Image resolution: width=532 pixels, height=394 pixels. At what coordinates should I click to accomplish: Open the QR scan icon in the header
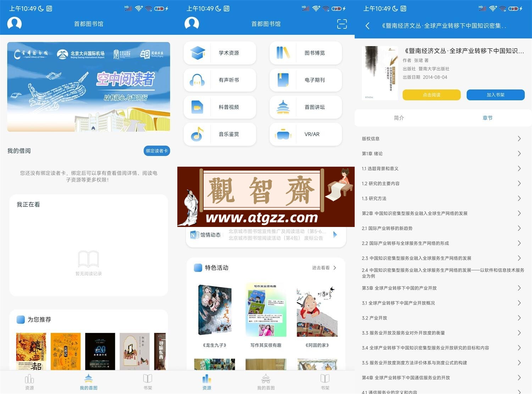(x=342, y=24)
